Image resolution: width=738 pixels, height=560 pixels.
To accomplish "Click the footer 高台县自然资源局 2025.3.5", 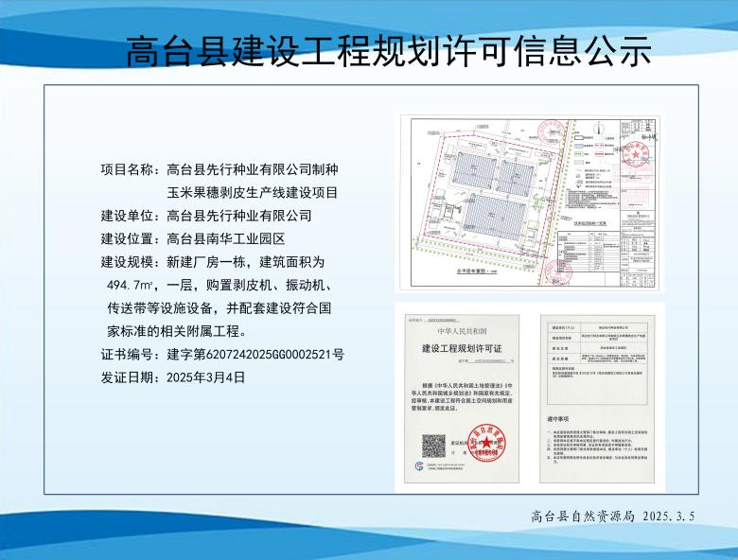I will (x=613, y=516).
